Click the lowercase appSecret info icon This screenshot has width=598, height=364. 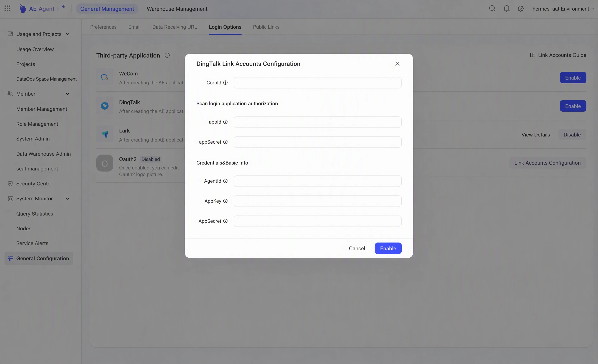click(x=225, y=142)
